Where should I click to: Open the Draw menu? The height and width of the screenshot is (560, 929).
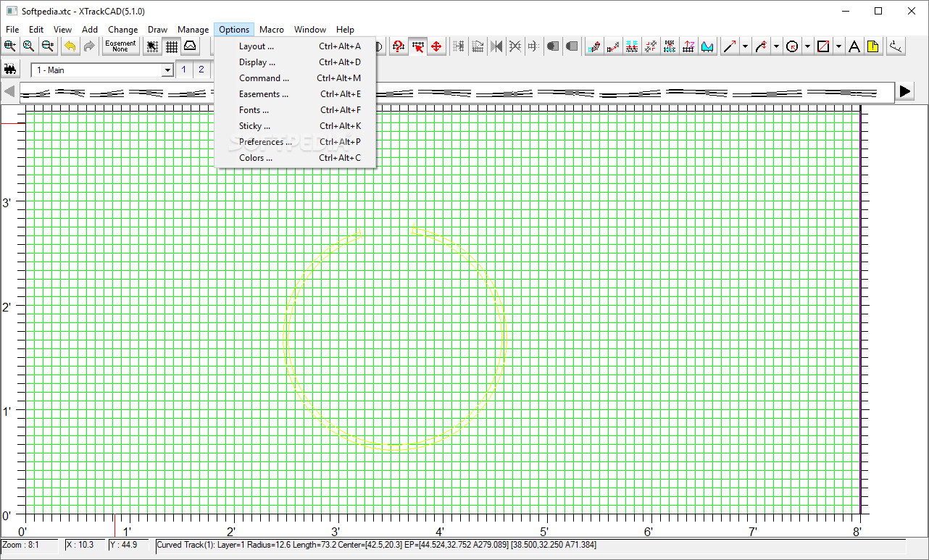pyautogui.click(x=158, y=30)
